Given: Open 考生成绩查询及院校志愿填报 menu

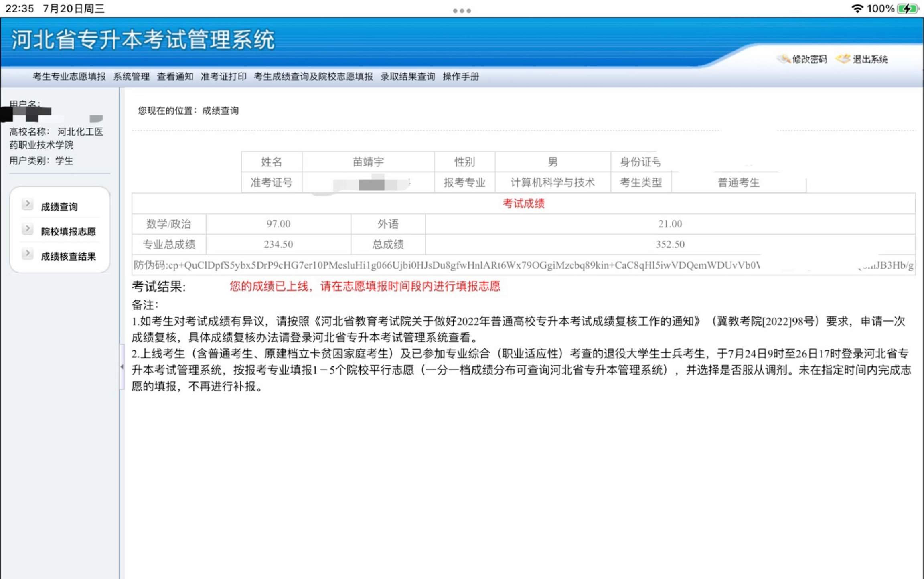Looking at the screenshot, I should click(313, 77).
